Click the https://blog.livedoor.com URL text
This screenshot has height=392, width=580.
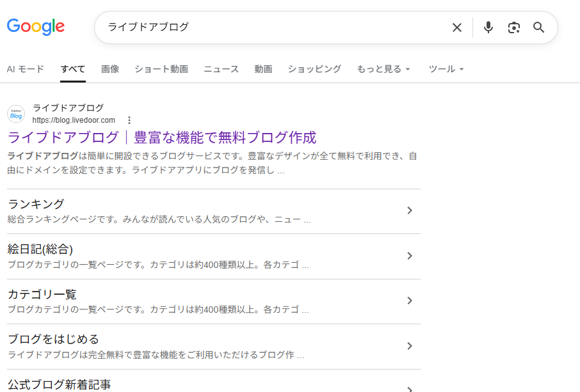[x=74, y=120]
